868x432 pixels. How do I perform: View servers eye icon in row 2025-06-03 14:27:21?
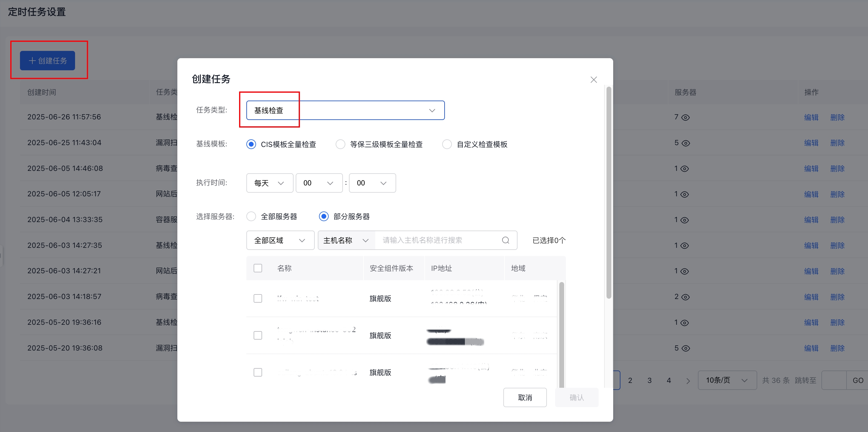684,271
